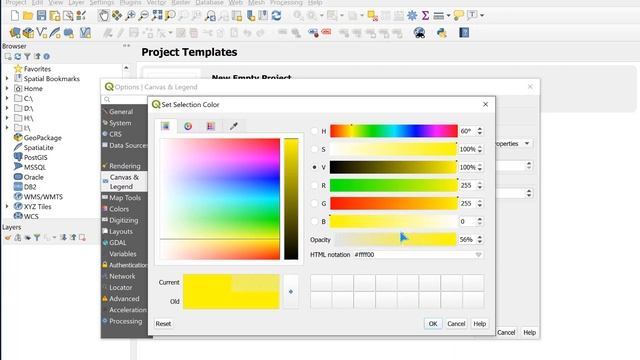Expand the C:\ drive in Browser
Viewport: 640px width, 360px height.
pyautogui.click(x=7, y=98)
